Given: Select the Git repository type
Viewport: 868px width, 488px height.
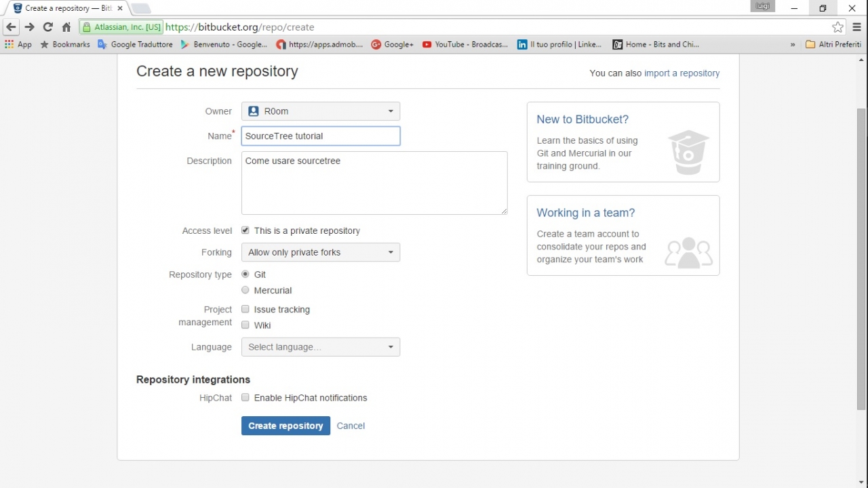Looking at the screenshot, I should pyautogui.click(x=245, y=274).
